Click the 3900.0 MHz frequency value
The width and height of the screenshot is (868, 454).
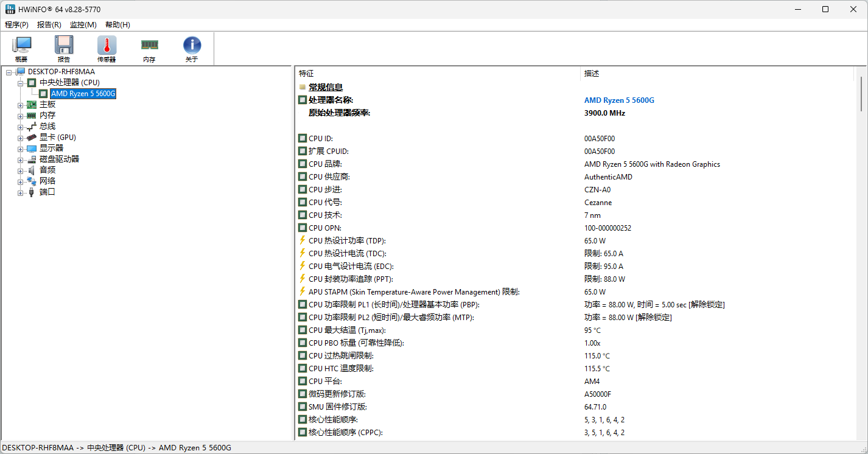coord(604,113)
